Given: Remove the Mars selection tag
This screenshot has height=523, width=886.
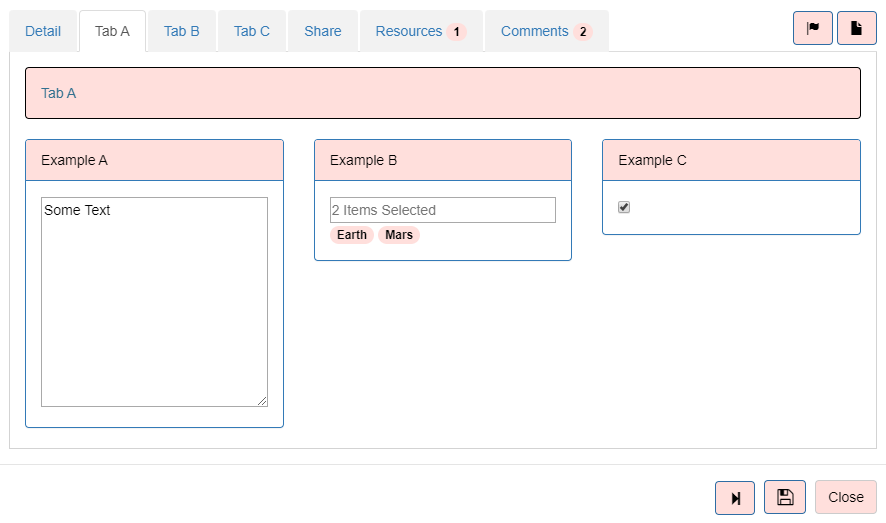Looking at the screenshot, I should (x=399, y=235).
